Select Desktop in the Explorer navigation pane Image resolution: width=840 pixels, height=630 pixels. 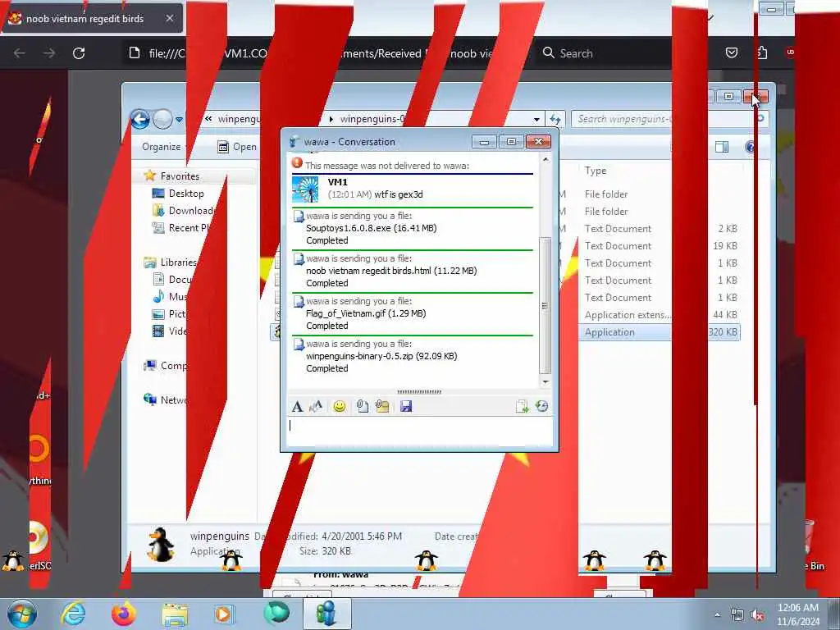tap(186, 194)
